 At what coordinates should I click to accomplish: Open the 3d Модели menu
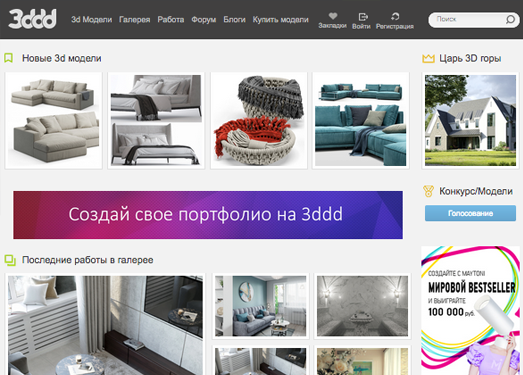click(91, 20)
